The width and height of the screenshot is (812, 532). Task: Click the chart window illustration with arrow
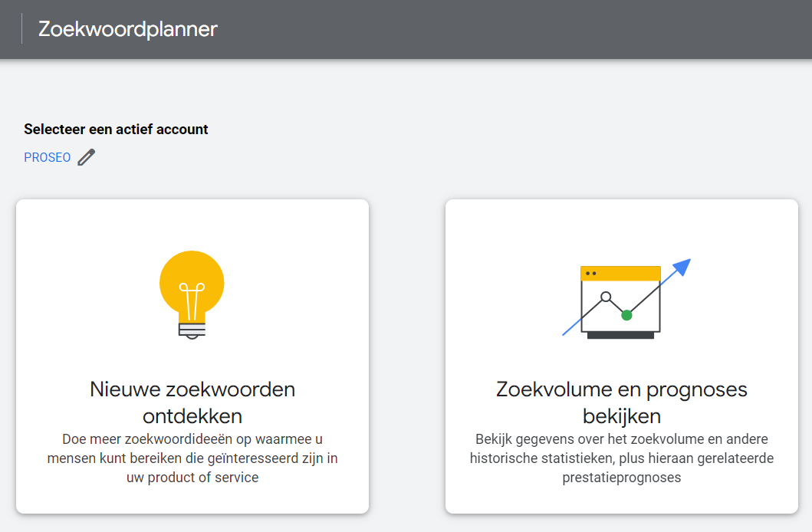626,299
